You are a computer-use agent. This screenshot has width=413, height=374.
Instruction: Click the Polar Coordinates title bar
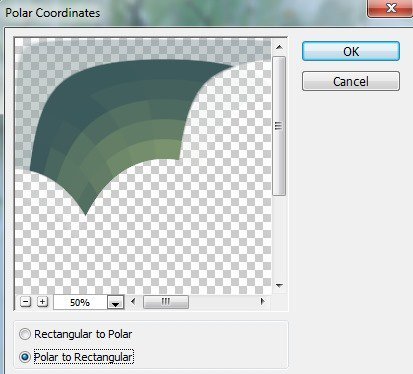183,13
